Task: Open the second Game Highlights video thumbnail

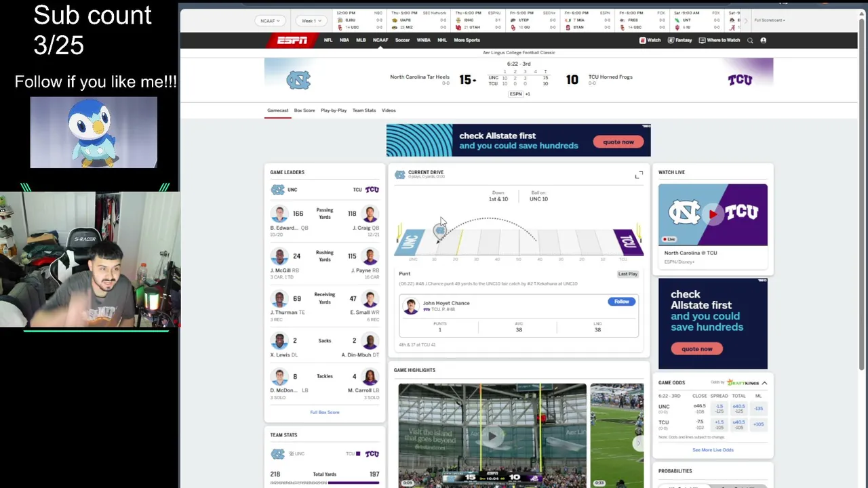Action: tap(616, 435)
